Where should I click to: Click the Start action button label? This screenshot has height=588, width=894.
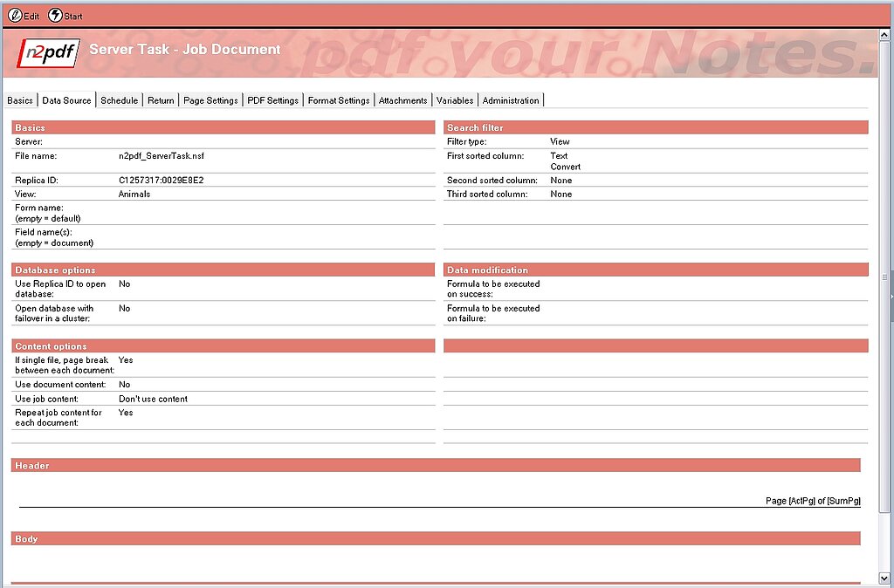(73, 16)
